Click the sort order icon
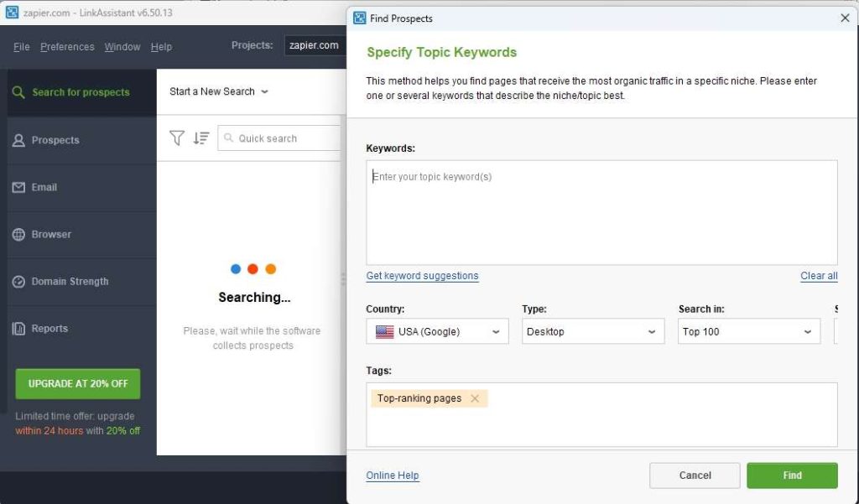This screenshot has width=859, height=504. (201, 138)
